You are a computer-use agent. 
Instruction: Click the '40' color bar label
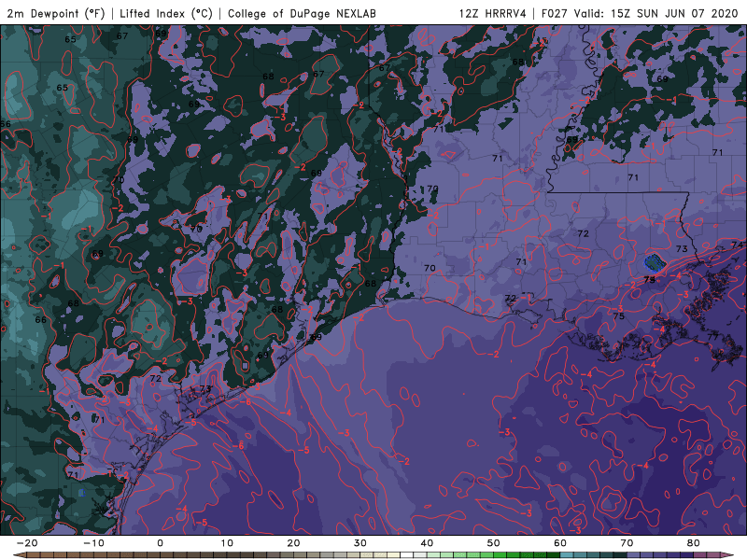point(427,543)
